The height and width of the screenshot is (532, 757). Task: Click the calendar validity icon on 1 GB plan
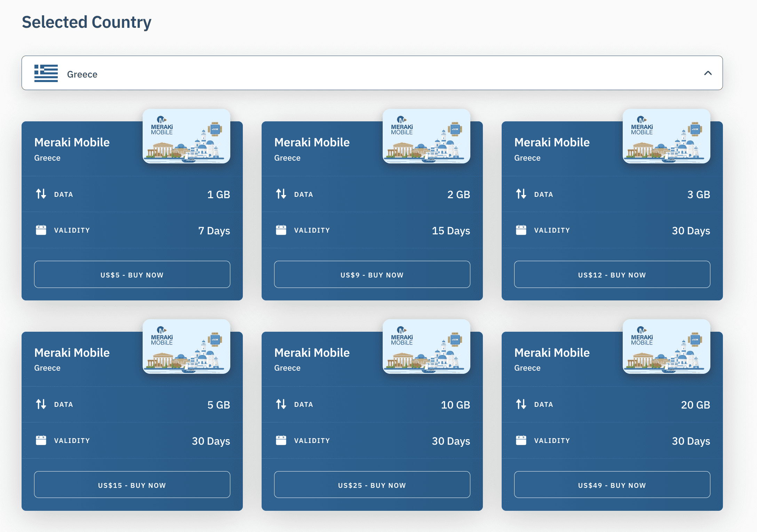tap(41, 229)
